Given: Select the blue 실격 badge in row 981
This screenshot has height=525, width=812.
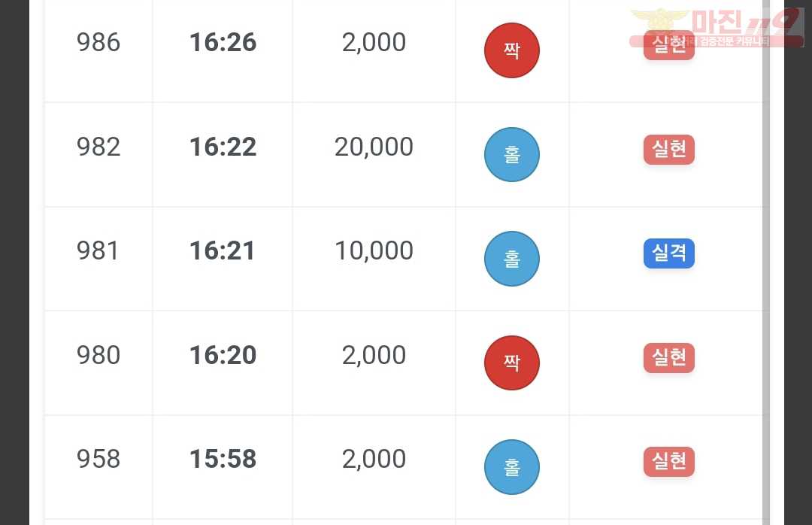Looking at the screenshot, I should [668, 253].
